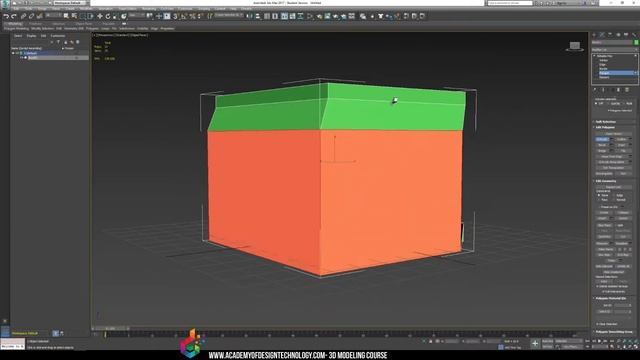Collapse the Edit Geometry rollout

tap(606, 181)
